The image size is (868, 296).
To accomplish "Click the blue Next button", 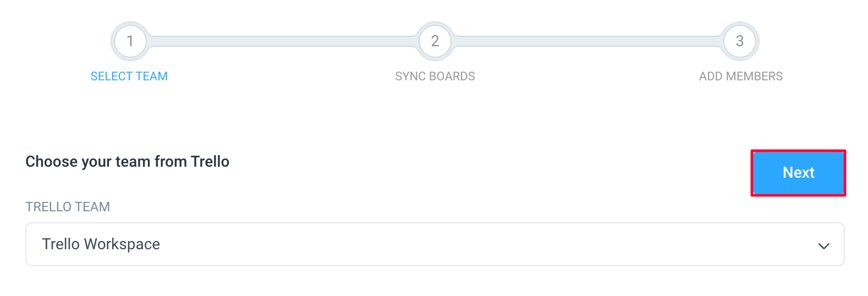I will click(799, 173).
